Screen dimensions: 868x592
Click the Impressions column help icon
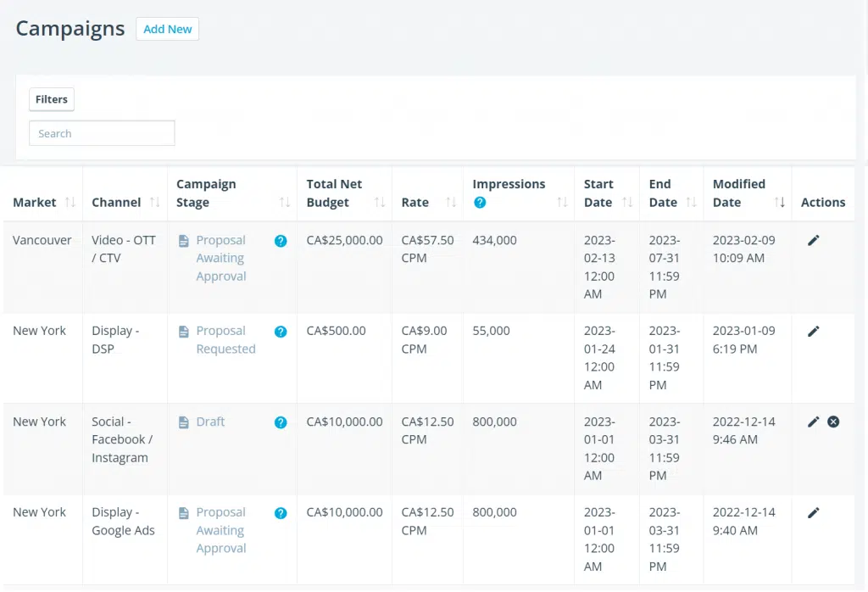(x=480, y=203)
